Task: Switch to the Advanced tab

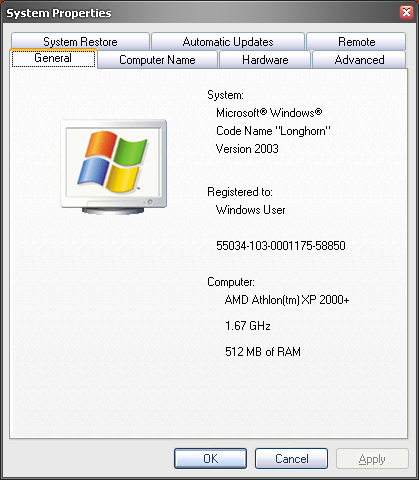Action: (359, 60)
